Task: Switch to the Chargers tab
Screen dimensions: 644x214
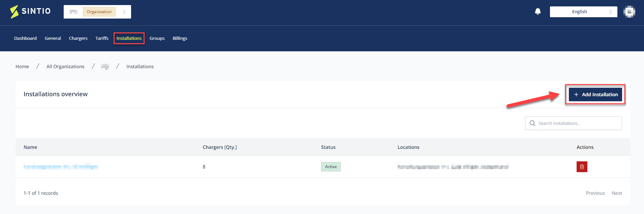Action: [x=78, y=38]
